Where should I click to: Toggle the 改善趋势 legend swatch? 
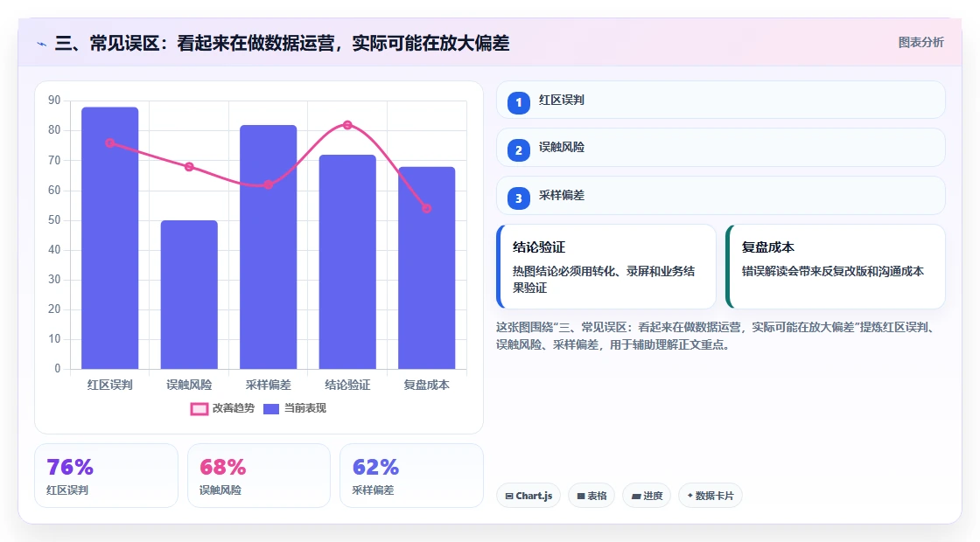tap(199, 409)
